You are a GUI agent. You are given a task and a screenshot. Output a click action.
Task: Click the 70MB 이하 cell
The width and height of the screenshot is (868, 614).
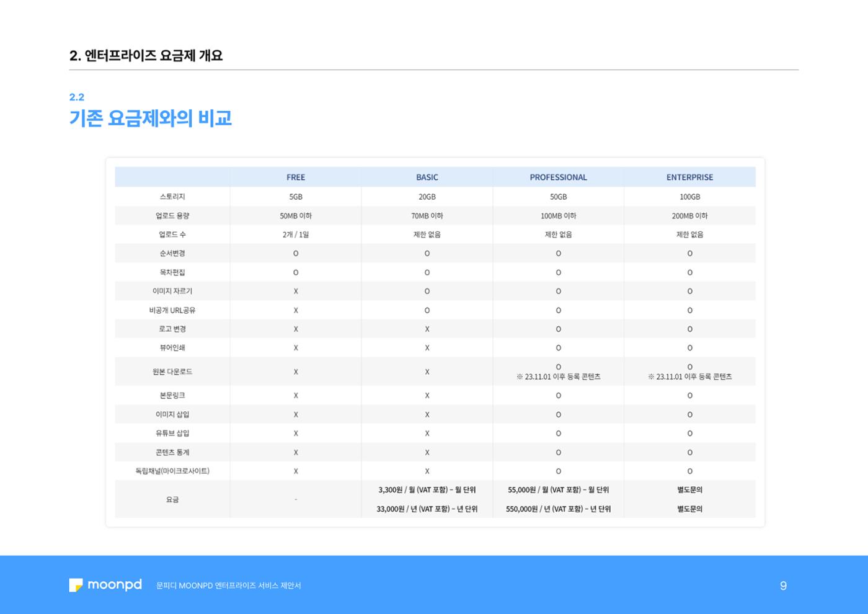427,216
